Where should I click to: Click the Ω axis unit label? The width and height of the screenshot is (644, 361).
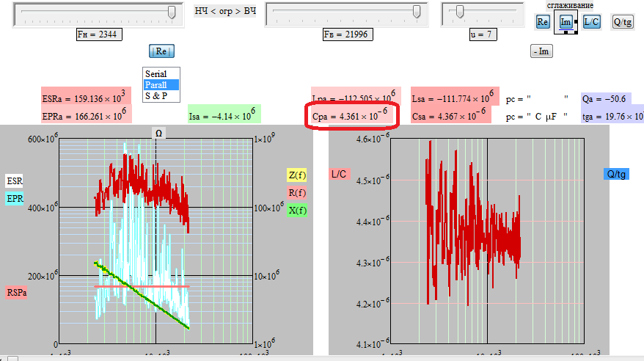[158, 133]
